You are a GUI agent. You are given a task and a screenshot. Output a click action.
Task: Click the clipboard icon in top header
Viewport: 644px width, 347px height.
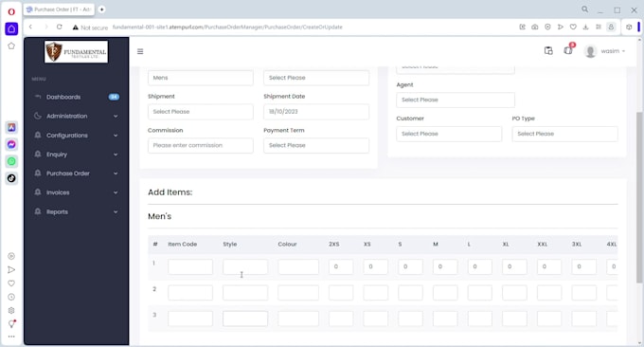[x=548, y=50]
